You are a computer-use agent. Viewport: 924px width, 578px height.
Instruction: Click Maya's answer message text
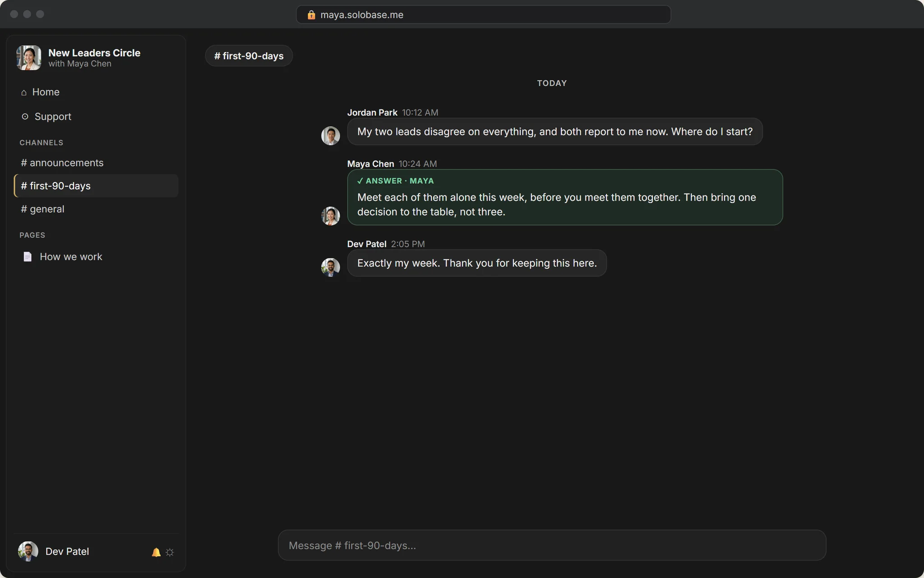pos(557,205)
